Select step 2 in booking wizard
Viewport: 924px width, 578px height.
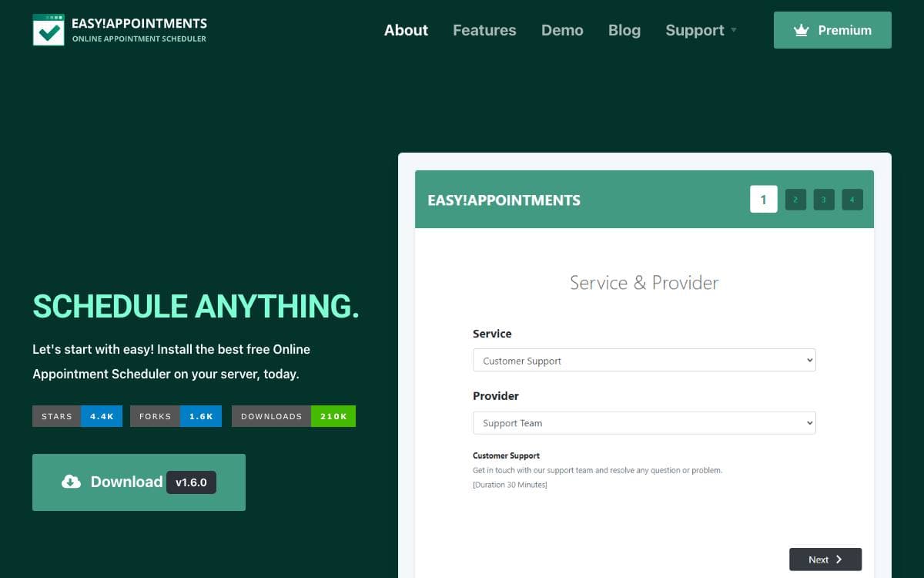tap(795, 200)
